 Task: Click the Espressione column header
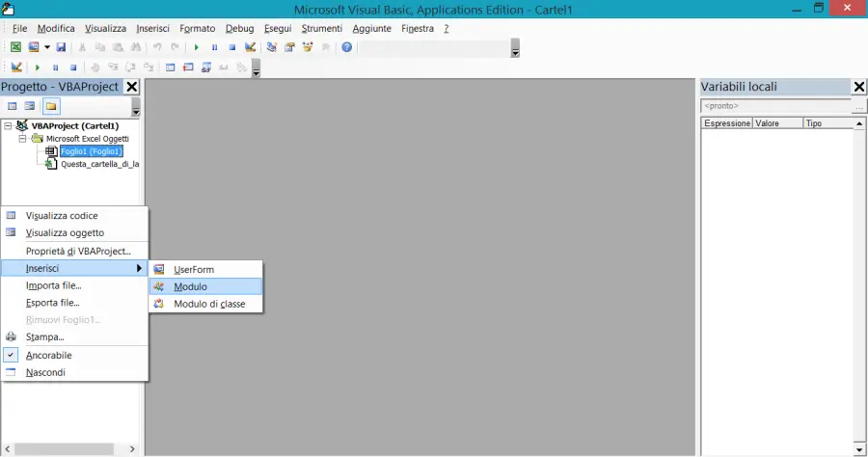[727, 123]
